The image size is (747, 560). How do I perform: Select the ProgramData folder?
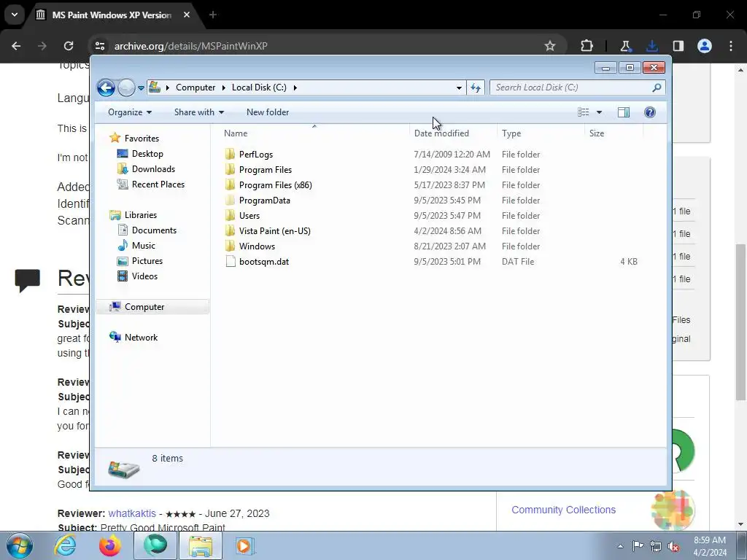(264, 201)
